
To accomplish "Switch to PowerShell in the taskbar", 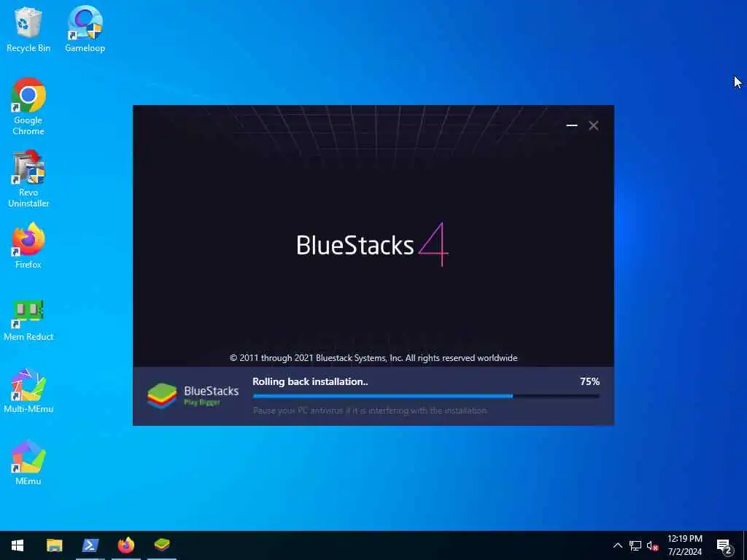I will [x=90, y=545].
